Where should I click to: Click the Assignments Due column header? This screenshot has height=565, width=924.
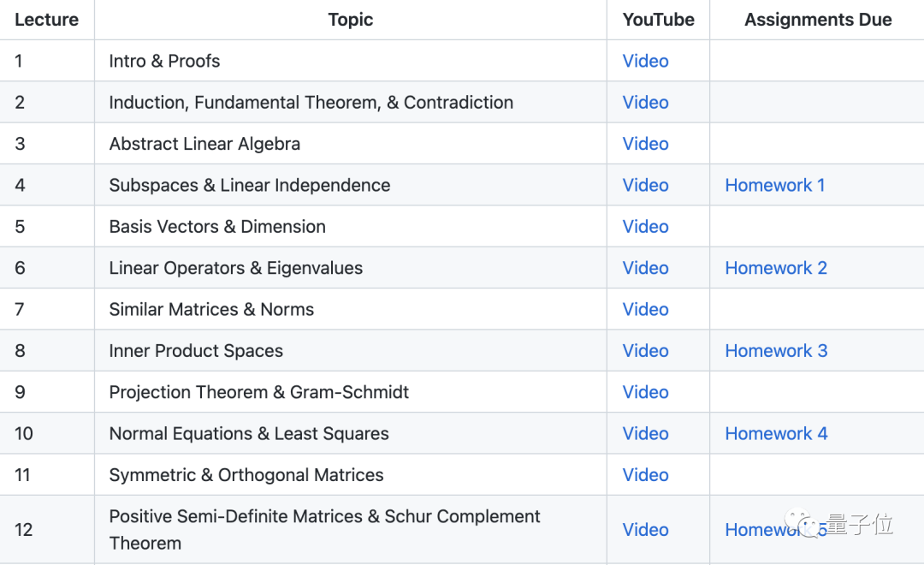tap(817, 20)
